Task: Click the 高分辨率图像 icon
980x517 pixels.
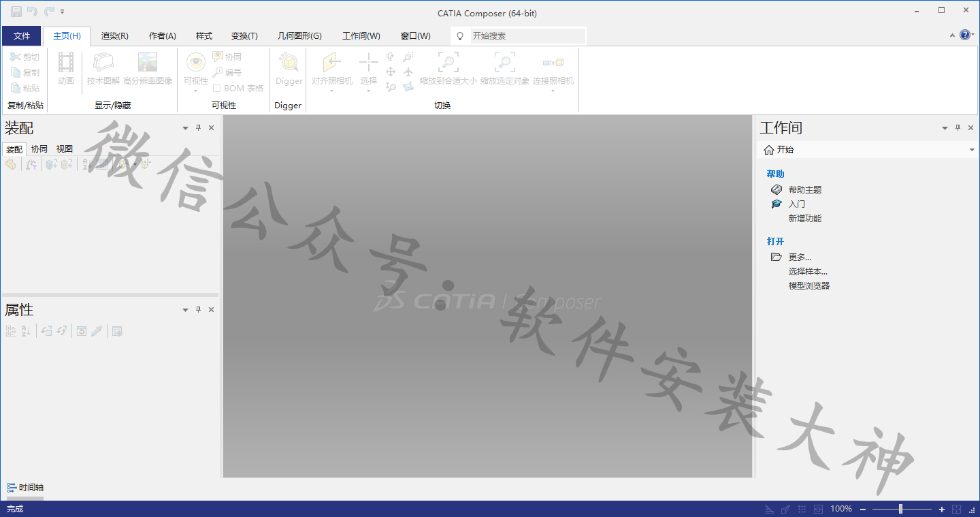Action: coord(148,63)
